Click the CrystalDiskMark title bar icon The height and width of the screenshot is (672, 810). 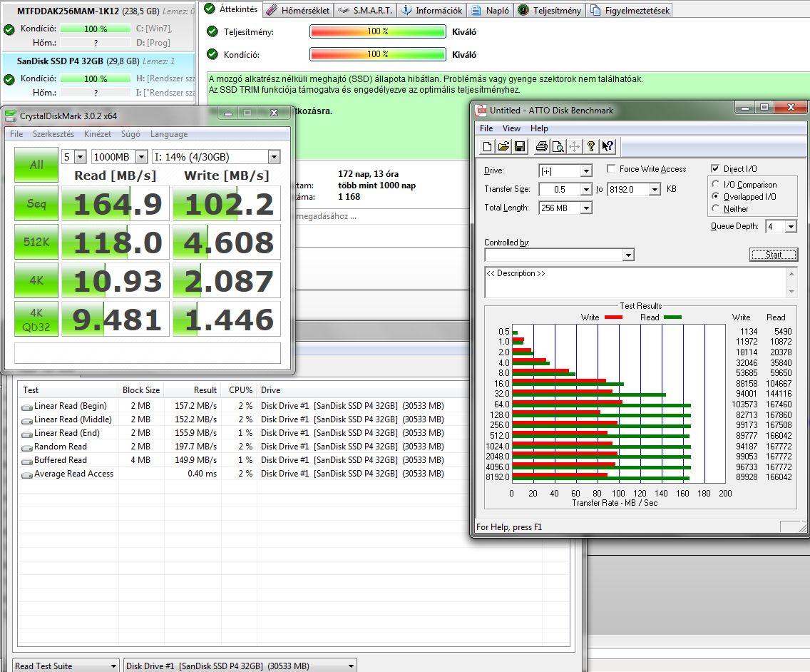click(x=10, y=116)
